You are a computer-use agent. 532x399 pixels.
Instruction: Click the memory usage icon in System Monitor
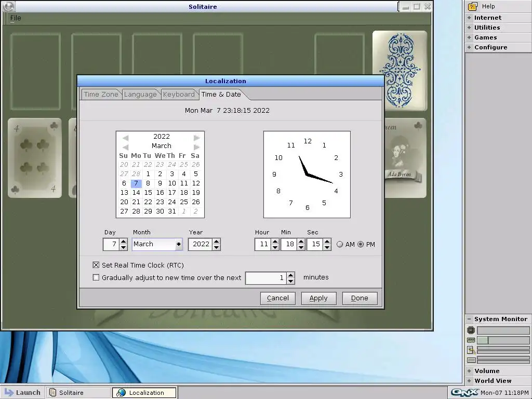471,340
